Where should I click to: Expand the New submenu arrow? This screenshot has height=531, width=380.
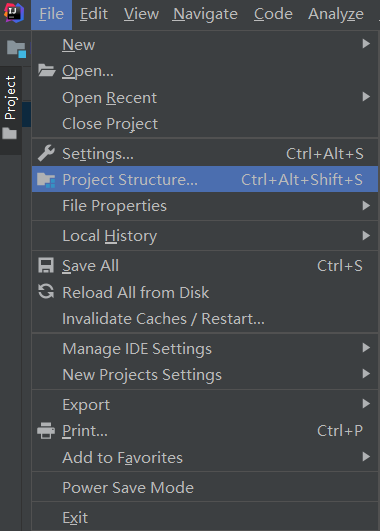[366, 44]
